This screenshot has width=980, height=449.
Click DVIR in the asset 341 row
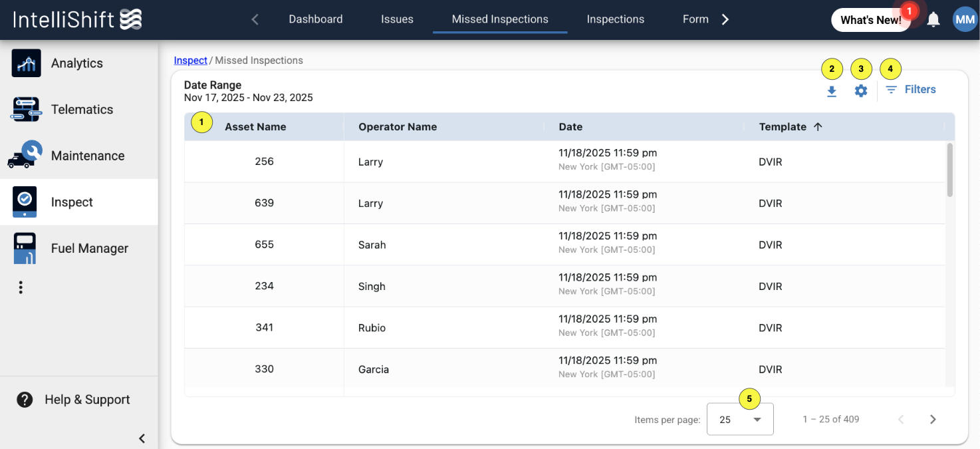pyautogui.click(x=771, y=328)
